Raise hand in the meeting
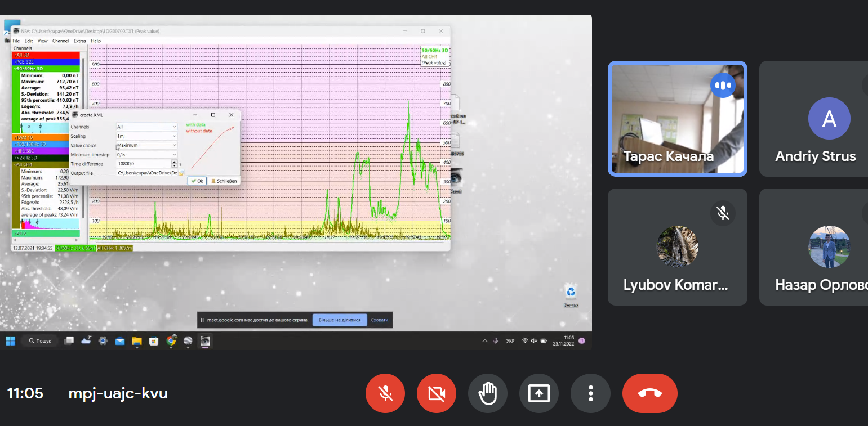Screen dimensions: 868x426 point(487,393)
